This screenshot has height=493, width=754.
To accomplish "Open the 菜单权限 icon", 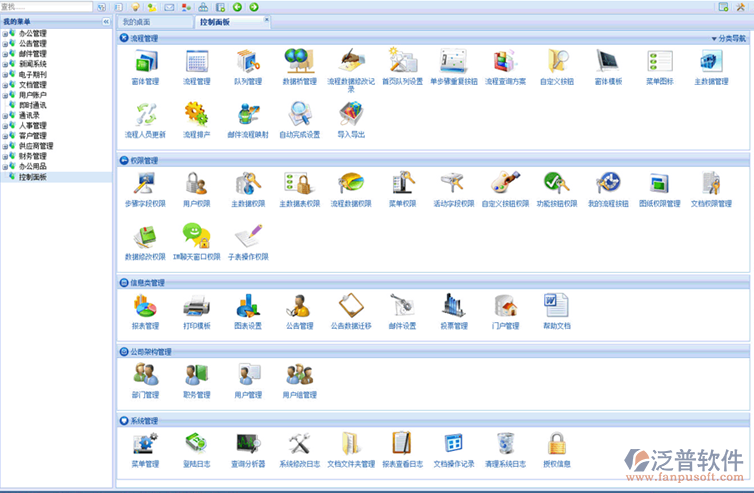I will coord(402,184).
